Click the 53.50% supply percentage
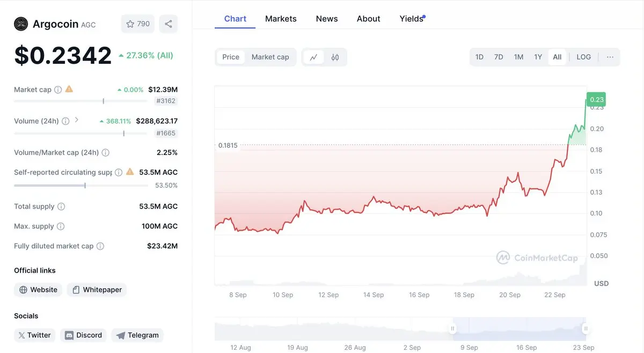Viewport: 644px width, 353px height. coord(166,186)
